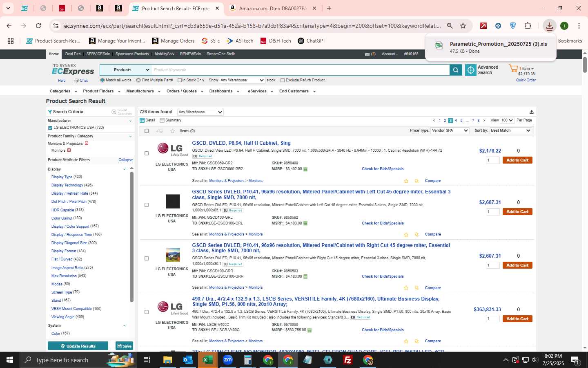588x368 pixels.
Task: Select checkbox for LSCB-V490C product
Action: pyautogui.click(x=147, y=312)
